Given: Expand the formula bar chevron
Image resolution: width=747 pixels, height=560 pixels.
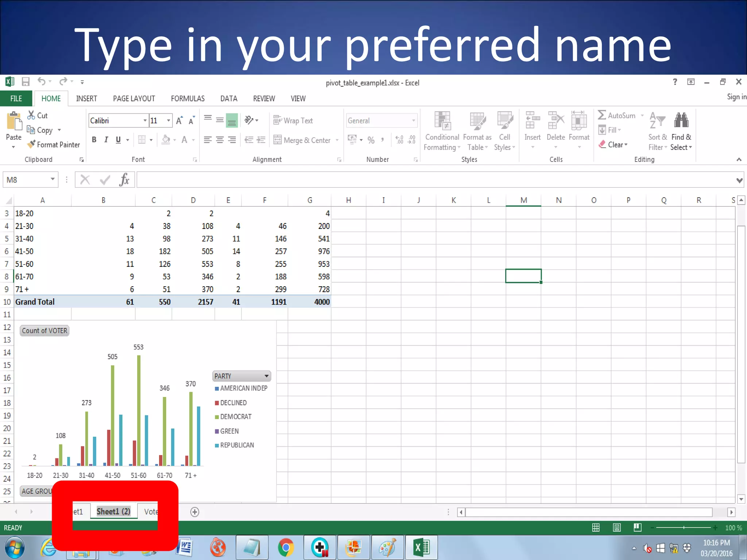Looking at the screenshot, I should click(x=739, y=180).
